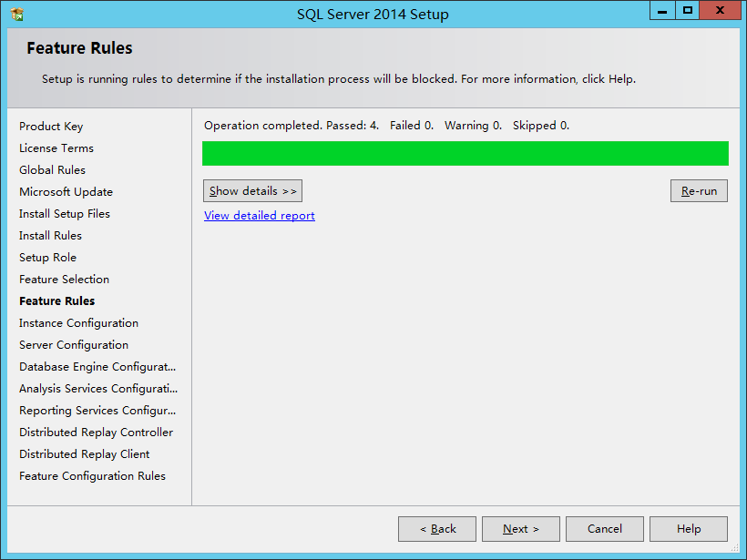The image size is (747, 560).
Task: Select the License Terms step
Action: [x=56, y=148]
